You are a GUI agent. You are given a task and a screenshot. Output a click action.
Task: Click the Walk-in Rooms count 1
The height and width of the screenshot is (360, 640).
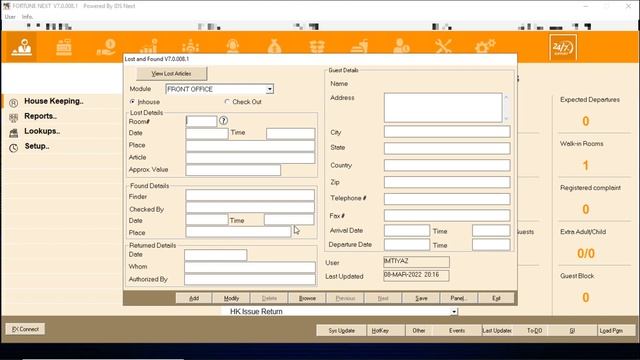pyautogui.click(x=586, y=165)
